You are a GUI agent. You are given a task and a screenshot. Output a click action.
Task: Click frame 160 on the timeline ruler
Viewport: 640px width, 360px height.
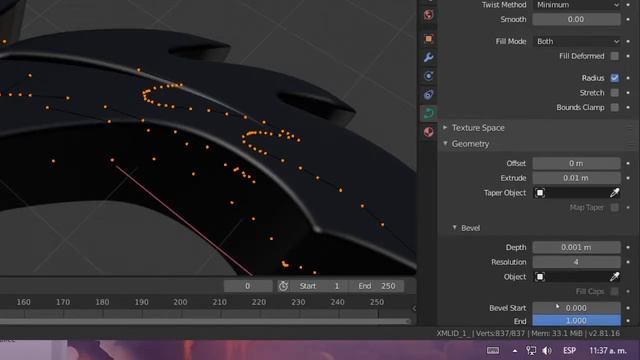point(23,302)
